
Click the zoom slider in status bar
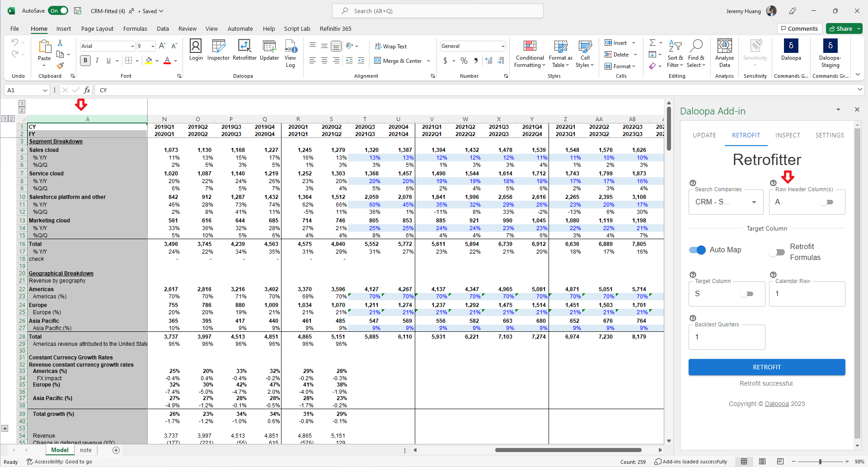coord(820,462)
